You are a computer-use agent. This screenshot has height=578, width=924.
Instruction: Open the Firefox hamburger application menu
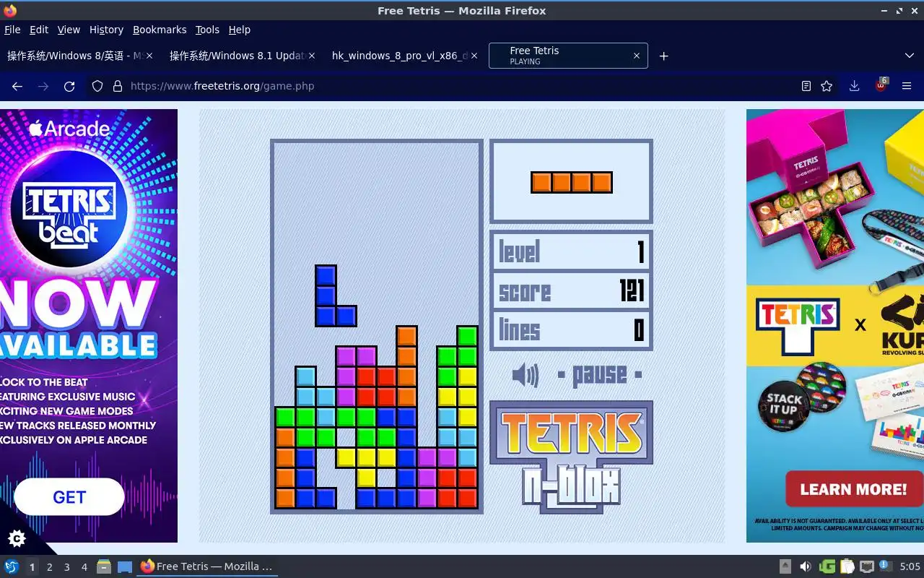pyautogui.click(x=907, y=86)
